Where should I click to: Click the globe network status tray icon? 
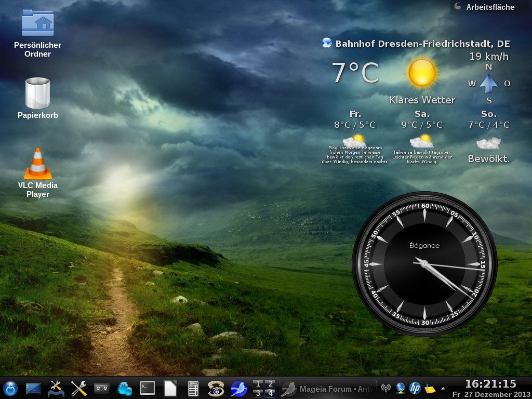[x=401, y=388]
